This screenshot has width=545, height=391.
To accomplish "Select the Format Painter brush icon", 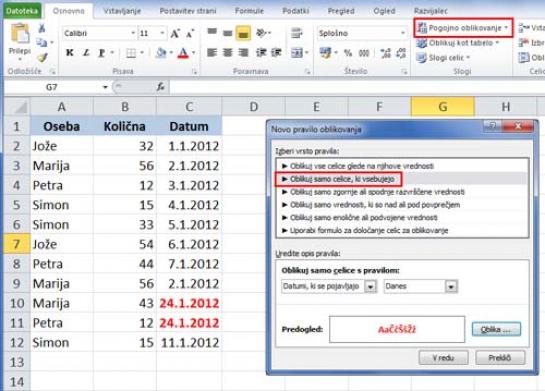I will [42, 57].
